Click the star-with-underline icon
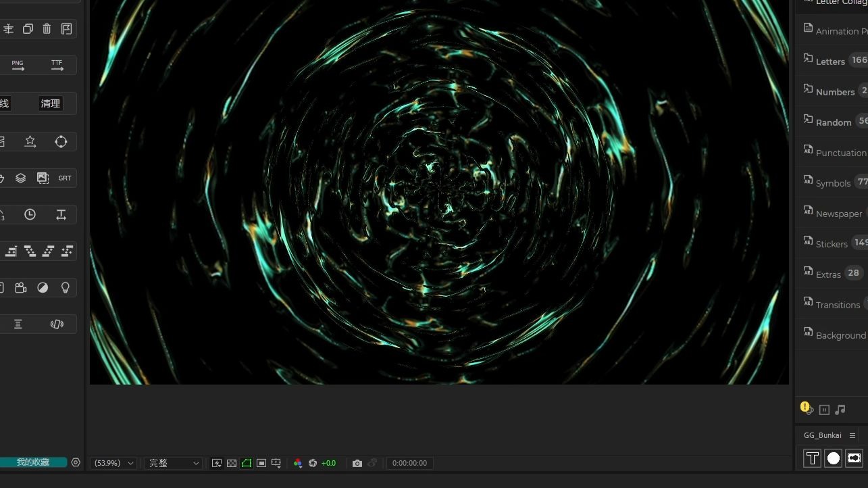The height and width of the screenshot is (488, 868). pos(30,141)
